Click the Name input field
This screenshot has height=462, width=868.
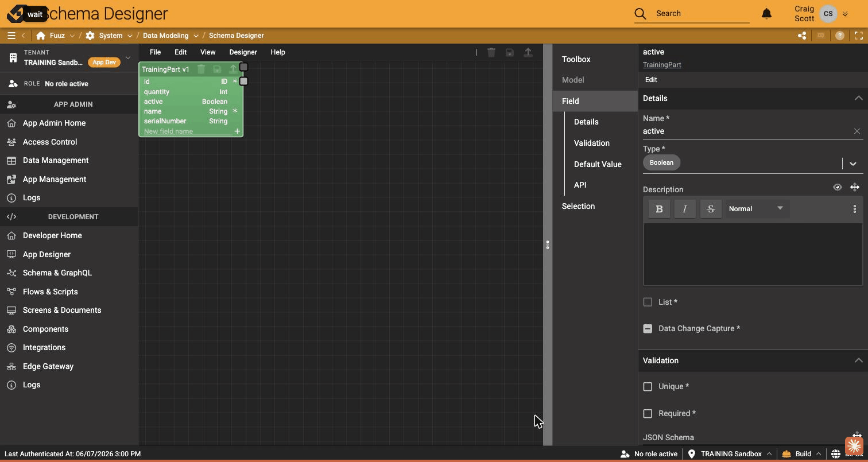pyautogui.click(x=745, y=131)
